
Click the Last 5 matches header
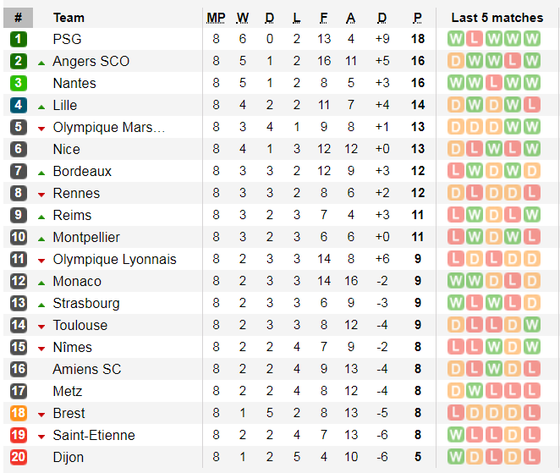point(497,18)
